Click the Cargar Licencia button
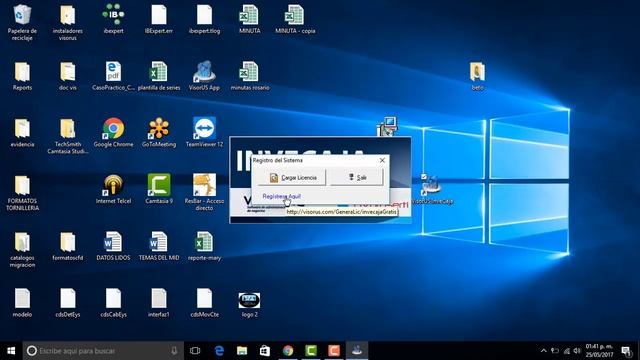Viewport: 640px width, 360px height. tap(292, 178)
